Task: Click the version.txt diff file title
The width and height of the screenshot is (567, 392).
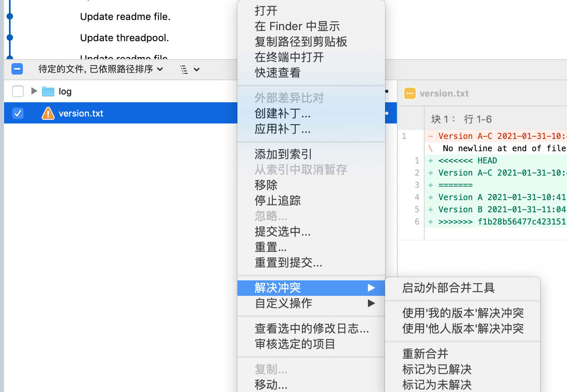Action: tap(444, 93)
